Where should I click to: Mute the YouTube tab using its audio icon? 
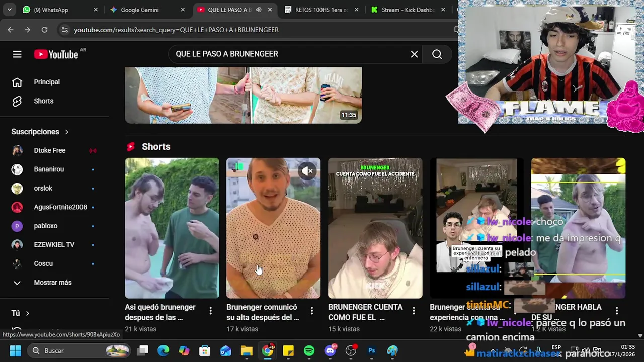click(x=258, y=10)
